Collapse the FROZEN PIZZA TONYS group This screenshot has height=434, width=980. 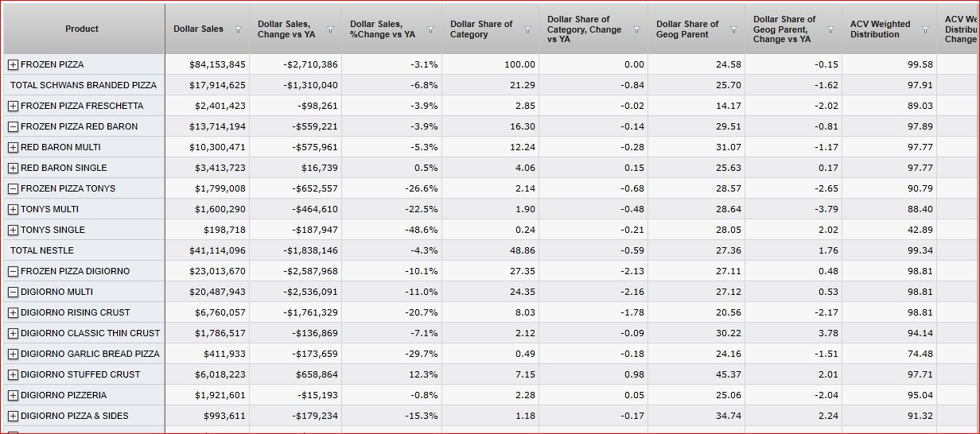click(13, 188)
